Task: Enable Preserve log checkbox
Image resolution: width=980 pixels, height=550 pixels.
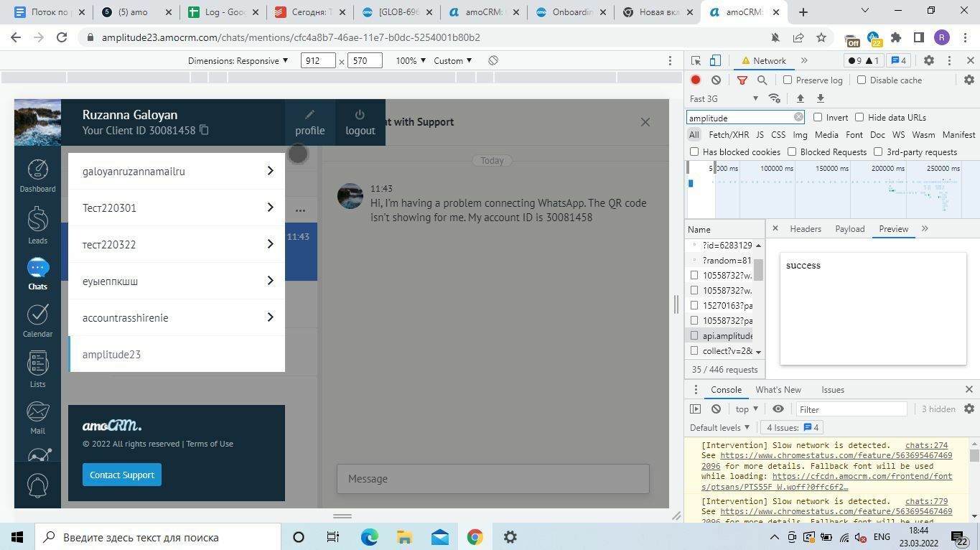Action: click(x=788, y=80)
